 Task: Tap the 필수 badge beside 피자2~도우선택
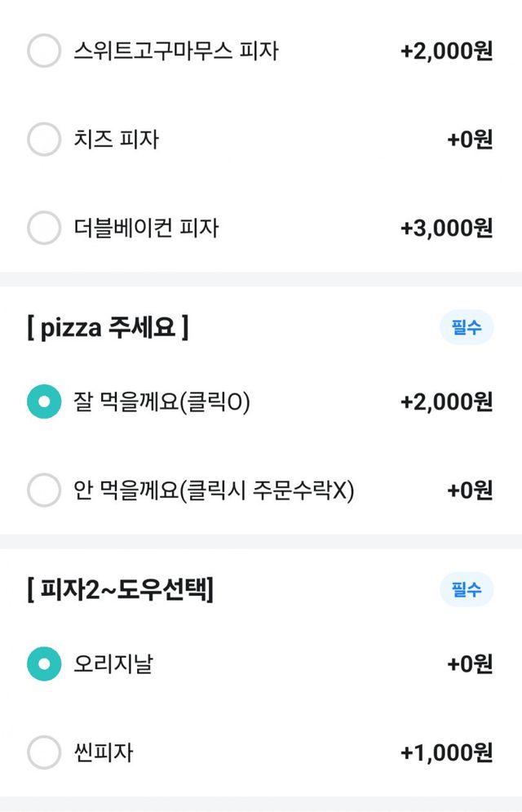pos(466,590)
